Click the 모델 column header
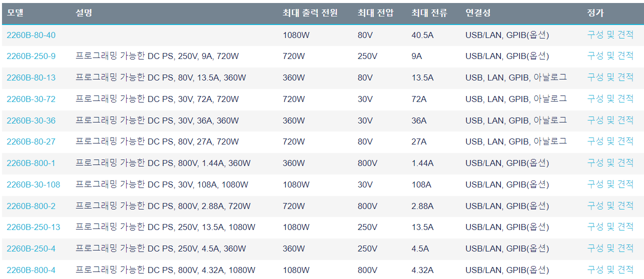The width and height of the screenshot is (644, 279). point(16,13)
